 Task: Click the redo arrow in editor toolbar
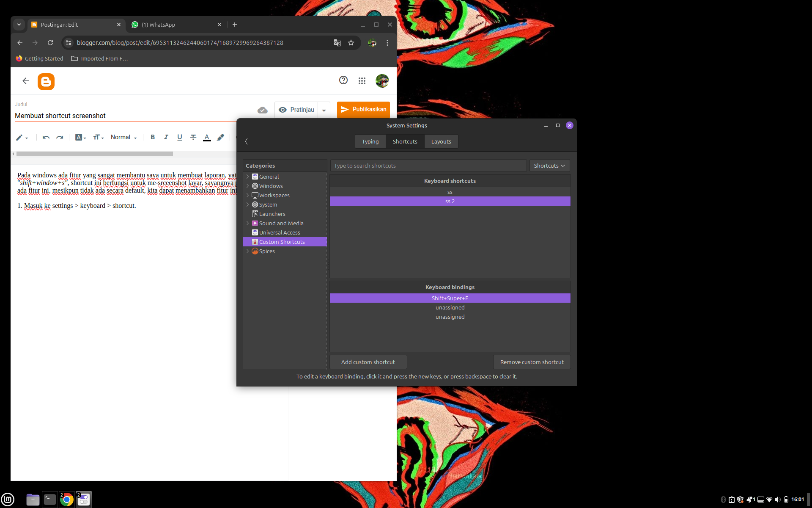pos(60,137)
